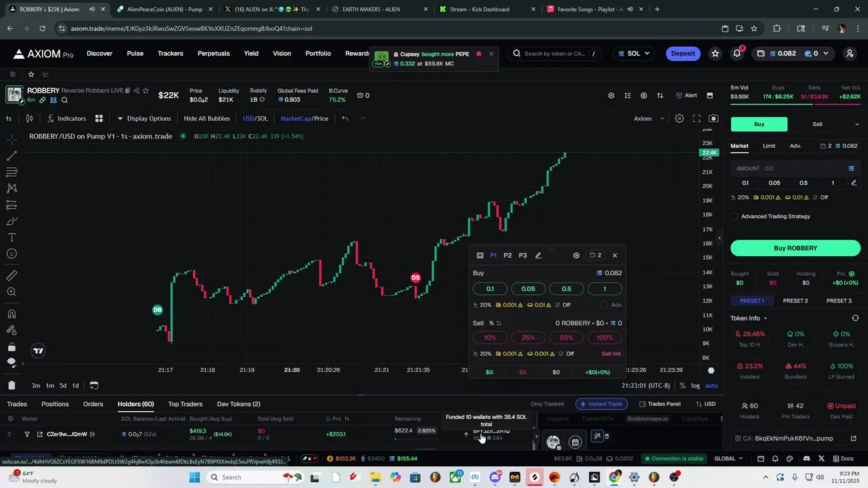This screenshot has width=868, height=488.
Task: Click the Buy ROBBERY button
Action: tap(795, 248)
